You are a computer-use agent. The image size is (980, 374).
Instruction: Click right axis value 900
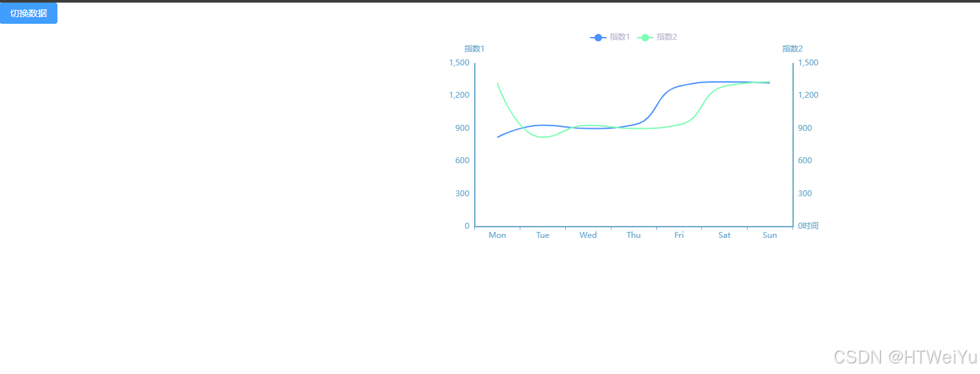(805, 128)
